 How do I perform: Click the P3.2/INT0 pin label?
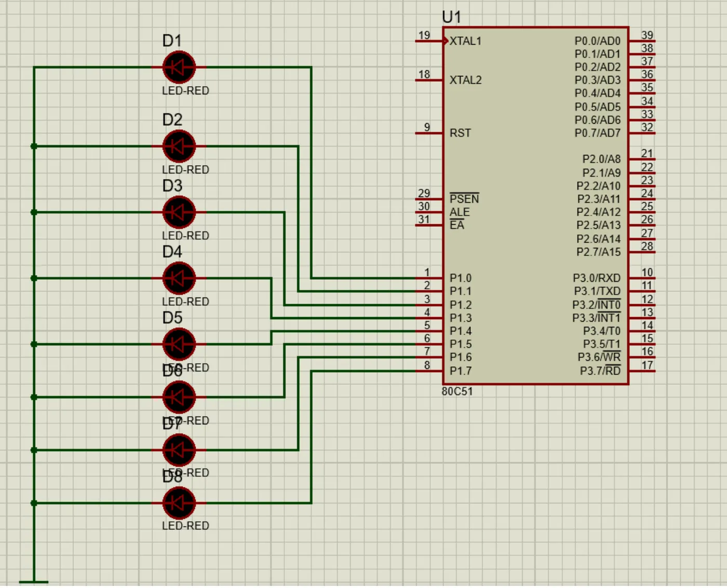(596, 305)
